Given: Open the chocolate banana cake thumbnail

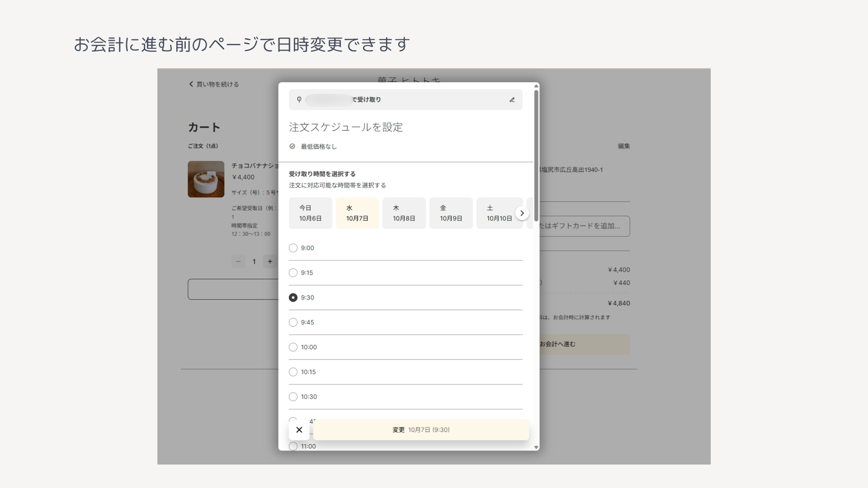Looking at the screenshot, I should [x=206, y=179].
